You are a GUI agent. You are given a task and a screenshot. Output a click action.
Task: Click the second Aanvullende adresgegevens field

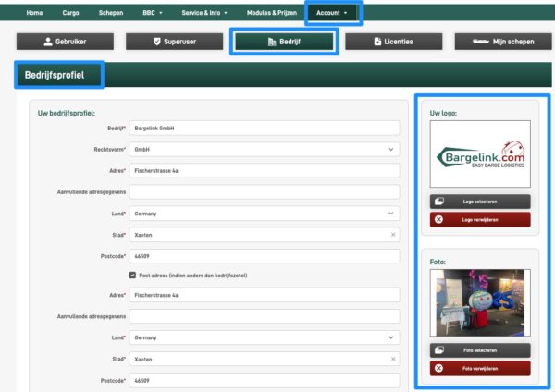tap(265, 316)
